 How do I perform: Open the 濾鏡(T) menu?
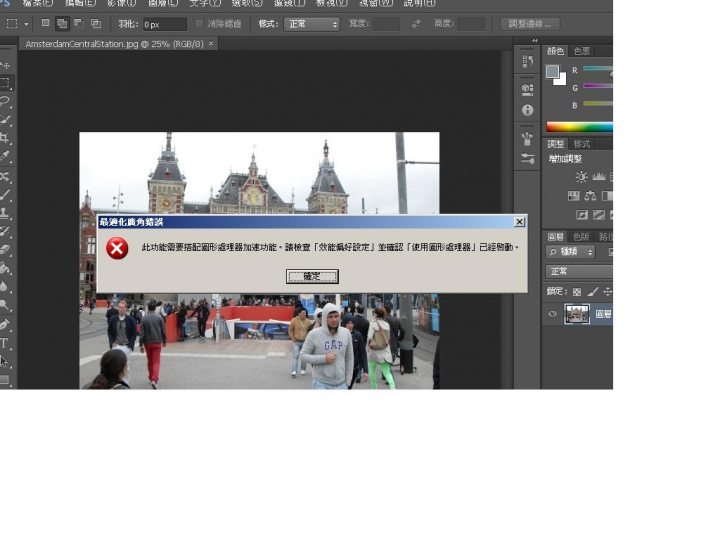(289, 3)
